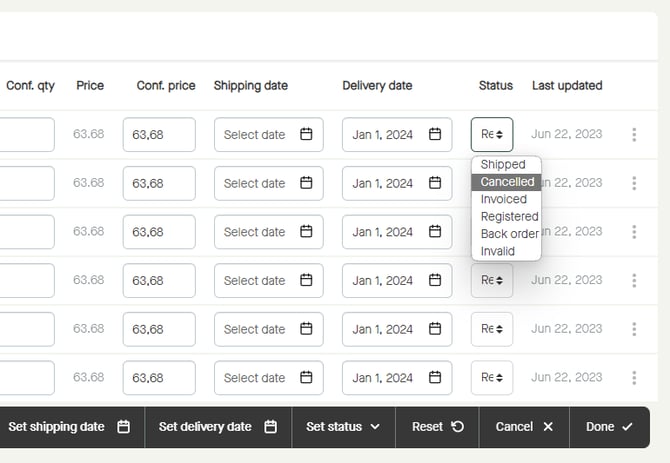Open calendar icon in first row shipping date
The image size is (670, 463).
click(x=307, y=135)
